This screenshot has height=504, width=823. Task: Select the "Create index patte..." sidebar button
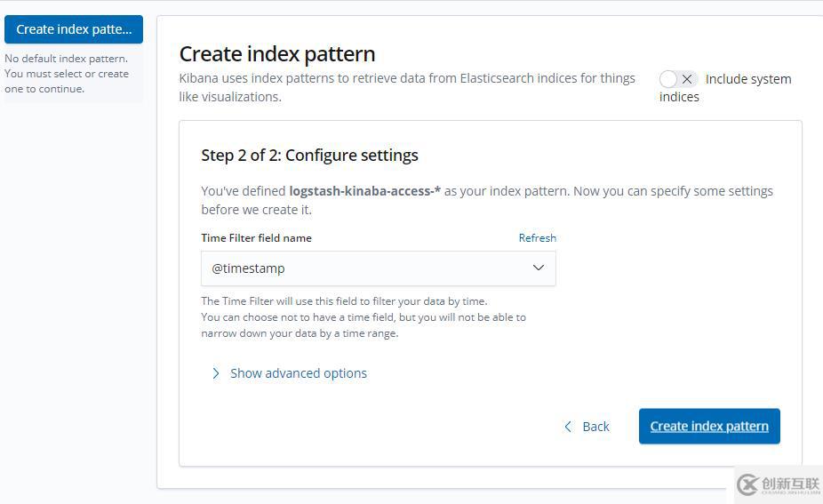(74, 29)
